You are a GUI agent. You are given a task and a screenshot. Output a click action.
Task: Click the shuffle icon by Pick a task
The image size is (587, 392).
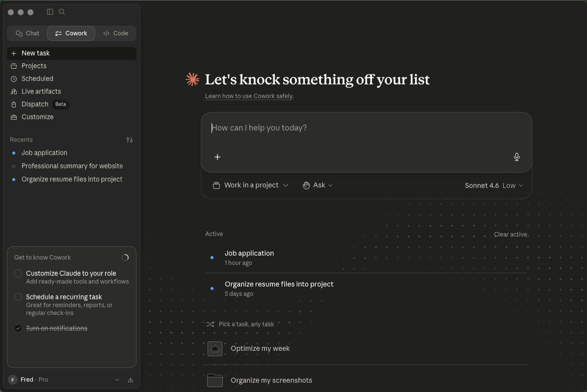pyautogui.click(x=210, y=324)
